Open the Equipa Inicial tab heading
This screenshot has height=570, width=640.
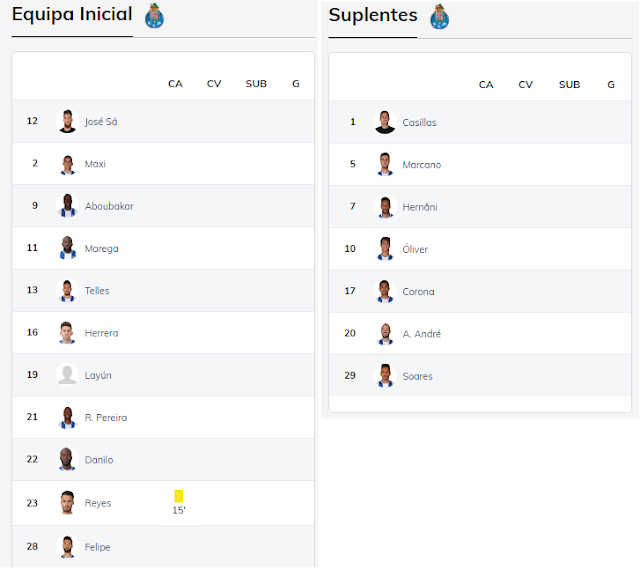[x=72, y=15]
